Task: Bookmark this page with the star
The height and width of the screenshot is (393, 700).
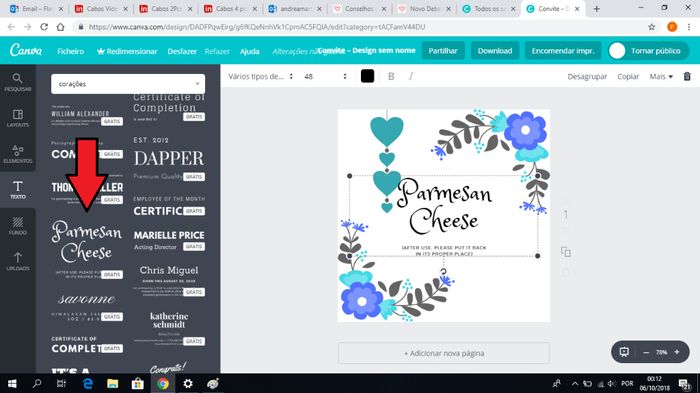Action: [652, 27]
